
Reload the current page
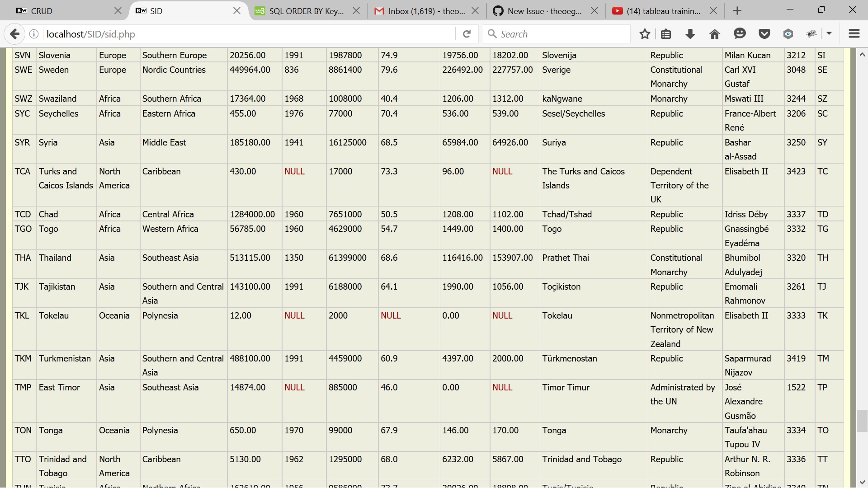467,34
